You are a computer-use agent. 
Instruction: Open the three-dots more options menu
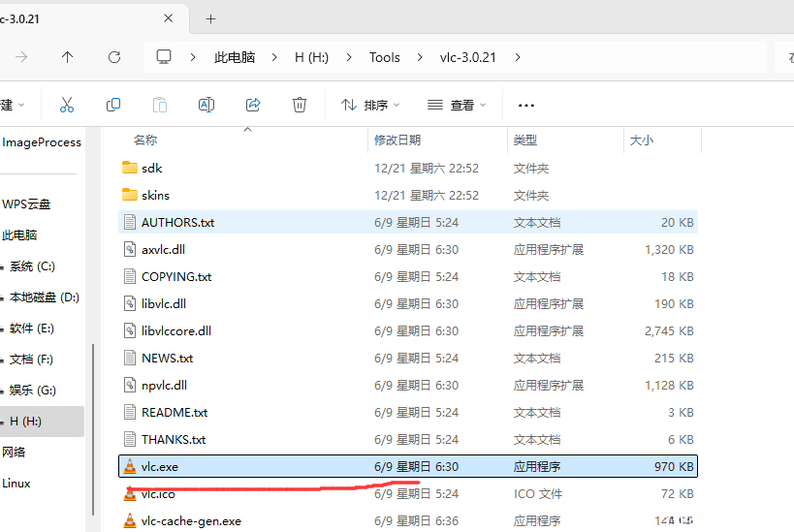tap(526, 106)
